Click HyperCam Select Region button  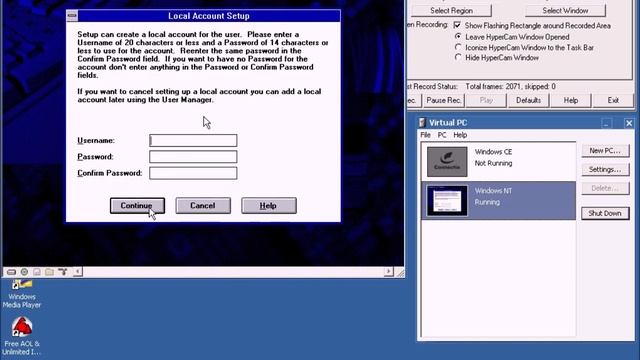tap(451, 10)
